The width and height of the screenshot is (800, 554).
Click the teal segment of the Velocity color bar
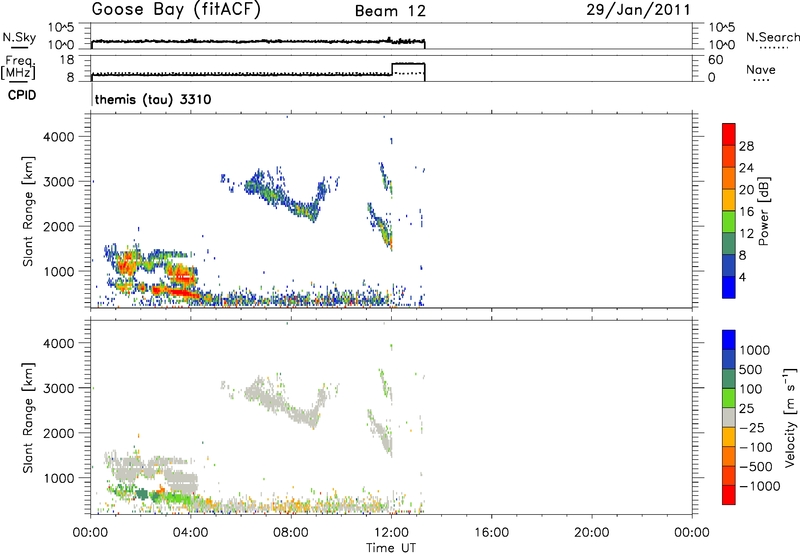pos(729,379)
